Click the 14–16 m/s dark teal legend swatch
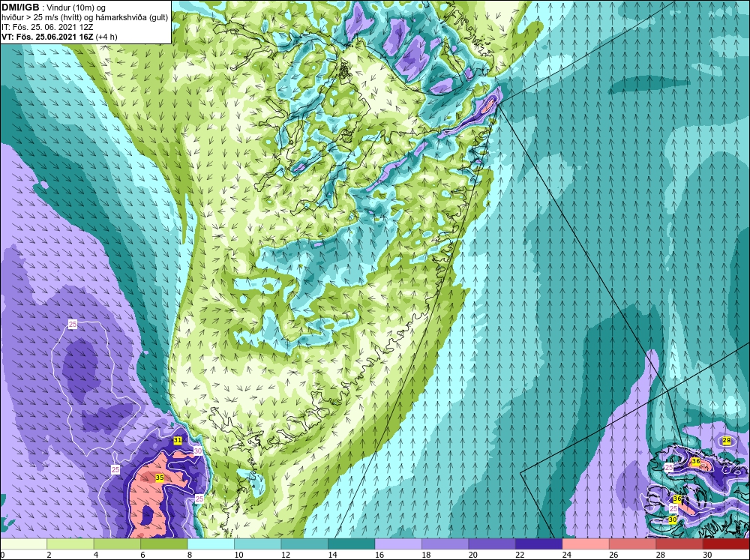The height and width of the screenshot is (560, 750). [352, 544]
